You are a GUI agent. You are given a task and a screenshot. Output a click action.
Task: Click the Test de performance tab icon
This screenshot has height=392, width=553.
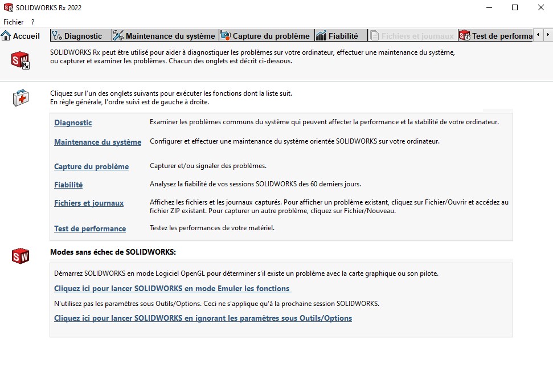tap(465, 36)
